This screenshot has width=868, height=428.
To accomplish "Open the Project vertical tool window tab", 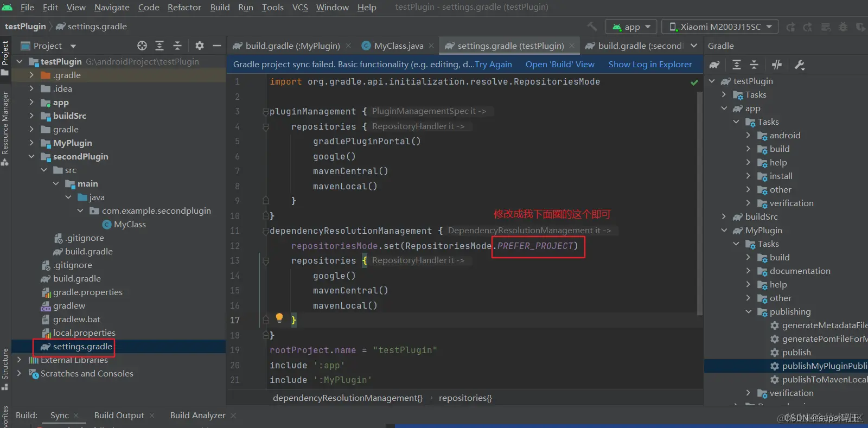I will point(5,58).
